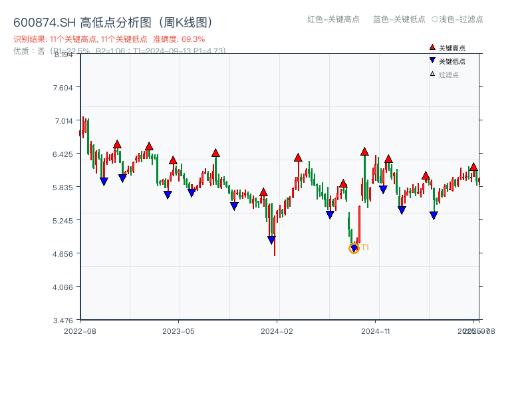
Task: Click the 7.014 price axis label
Action: pos(64,121)
